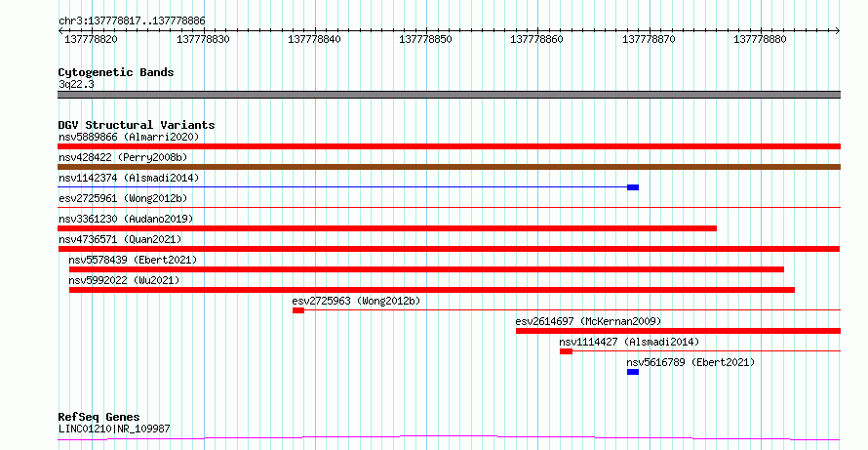Image resolution: width=868 pixels, height=450 pixels.
Task: Click the blue block of nsv5616789
Action: click(x=633, y=372)
